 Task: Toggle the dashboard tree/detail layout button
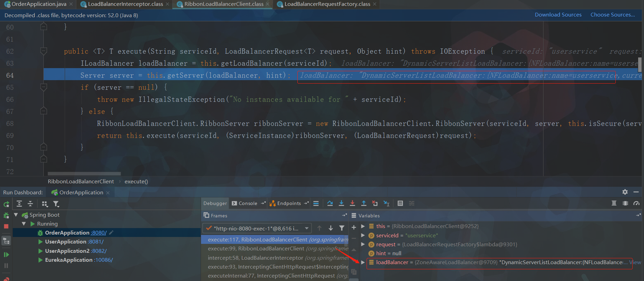6,241
